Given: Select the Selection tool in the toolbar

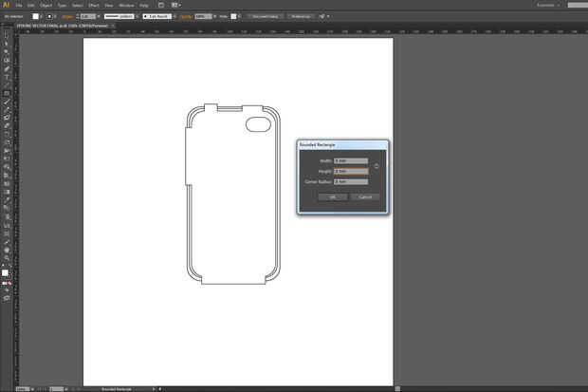Looking at the screenshot, I should point(7,36).
